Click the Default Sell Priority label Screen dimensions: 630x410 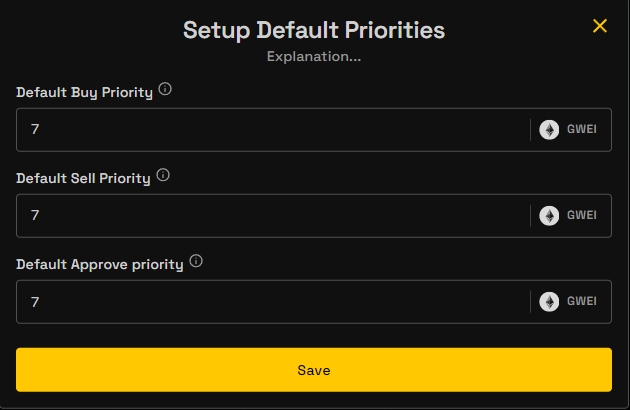tap(83, 178)
